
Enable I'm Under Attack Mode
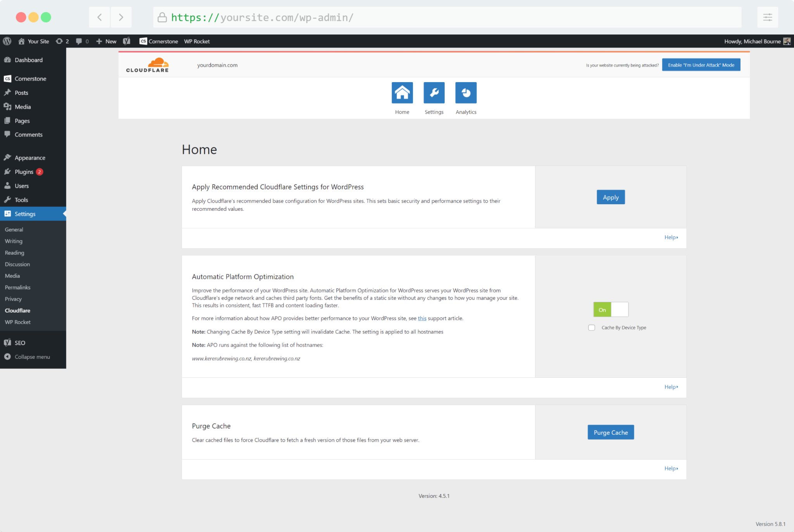pyautogui.click(x=701, y=65)
